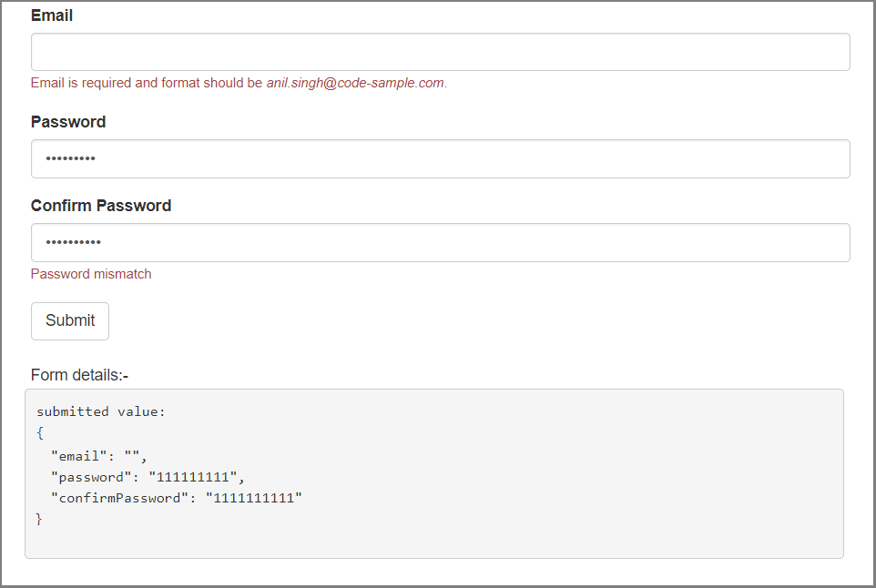876x588 pixels.
Task: Click the masked dots in Confirm Password field
Action: tap(73, 243)
